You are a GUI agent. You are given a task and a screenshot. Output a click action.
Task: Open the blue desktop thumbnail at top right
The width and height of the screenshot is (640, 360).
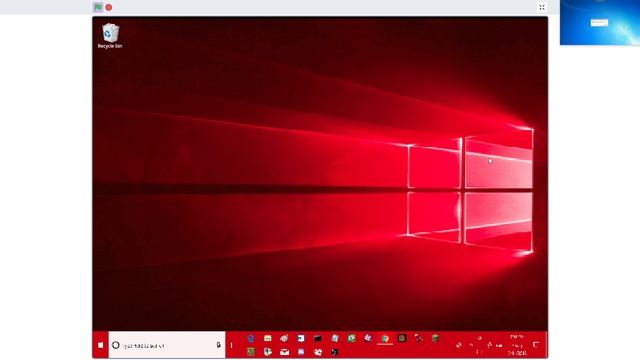click(600, 22)
